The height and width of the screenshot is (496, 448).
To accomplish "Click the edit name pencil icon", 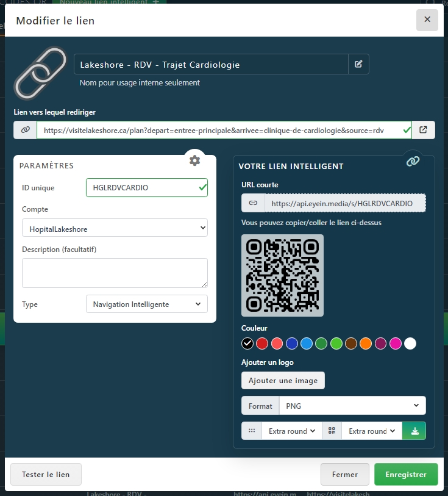I will click(x=358, y=64).
